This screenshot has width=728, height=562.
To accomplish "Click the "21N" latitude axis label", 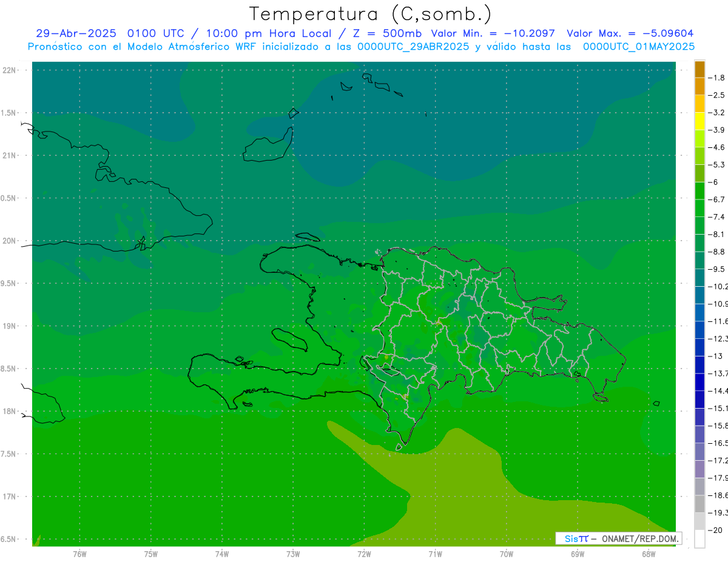I will pyautogui.click(x=9, y=155).
